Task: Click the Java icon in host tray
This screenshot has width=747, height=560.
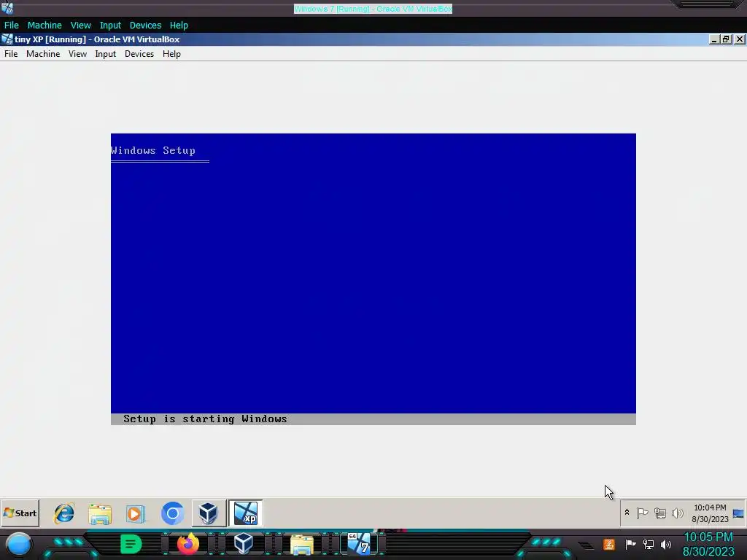Action: [608, 544]
